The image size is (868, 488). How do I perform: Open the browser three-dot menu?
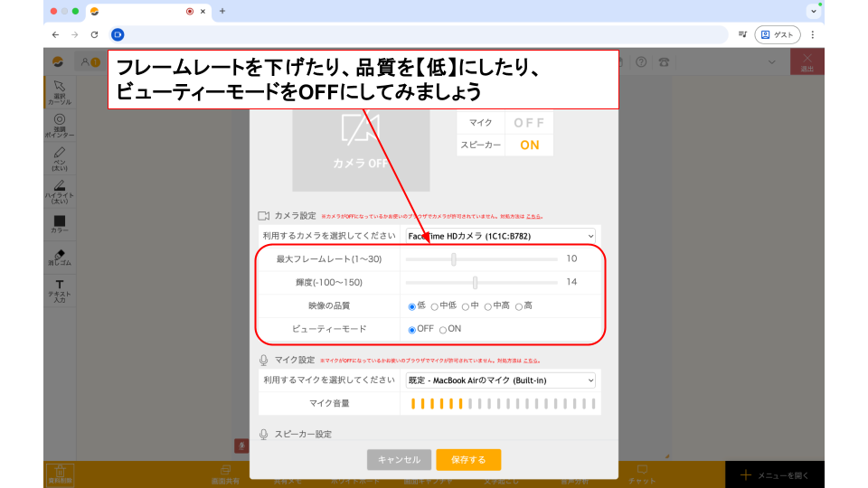(812, 34)
